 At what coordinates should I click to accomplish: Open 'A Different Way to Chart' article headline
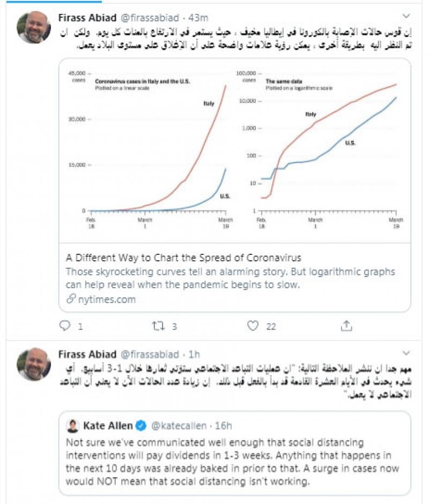pyautogui.click(x=183, y=257)
